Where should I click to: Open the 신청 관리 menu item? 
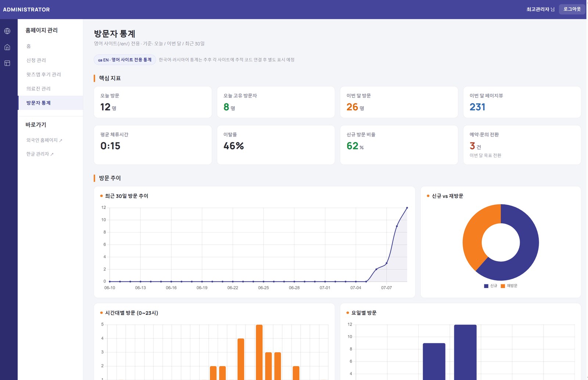50,60
